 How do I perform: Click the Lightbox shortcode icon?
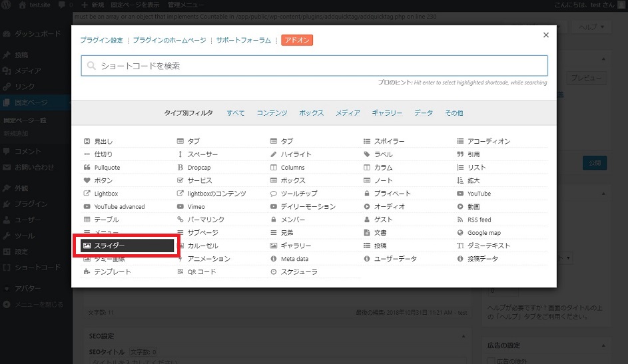(x=87, y=194)
